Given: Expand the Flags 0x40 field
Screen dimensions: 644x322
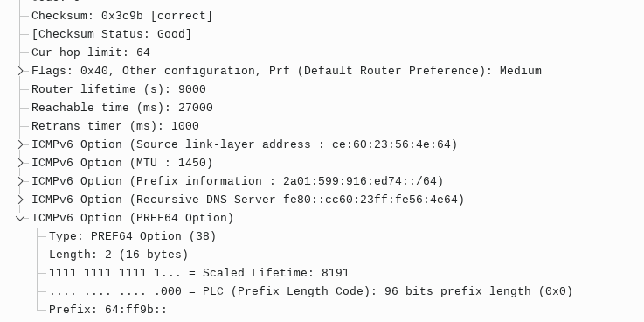Looking at the screenshot, I should tap(21, 71).
